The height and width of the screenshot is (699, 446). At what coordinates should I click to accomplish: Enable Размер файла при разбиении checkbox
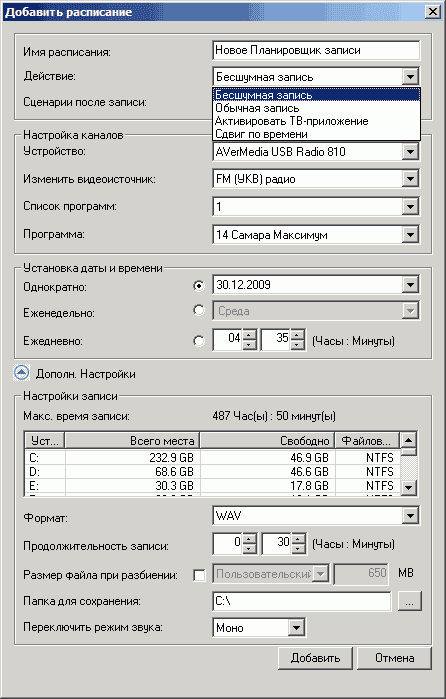coord(199,575)
